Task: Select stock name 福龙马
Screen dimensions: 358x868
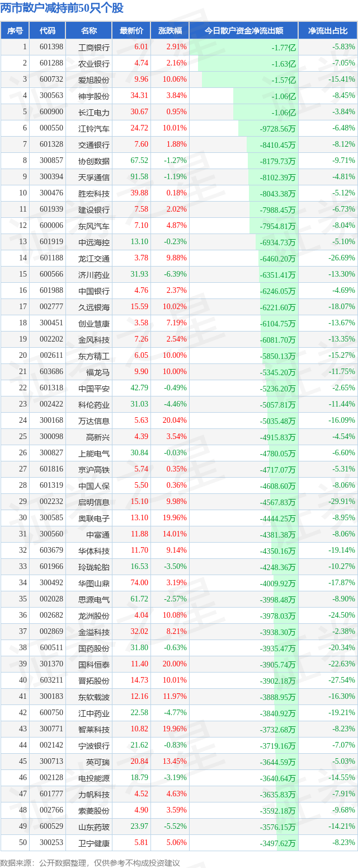Action: [x=98, y=372]
